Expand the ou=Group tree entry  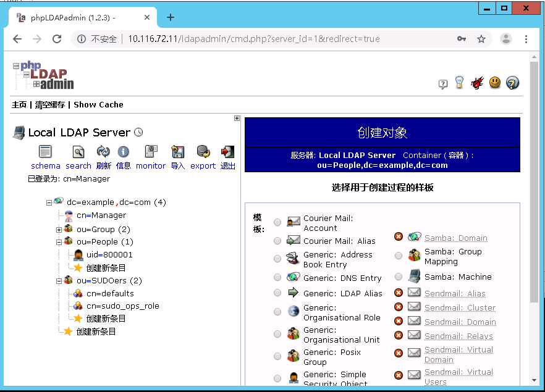coord(59,228)
